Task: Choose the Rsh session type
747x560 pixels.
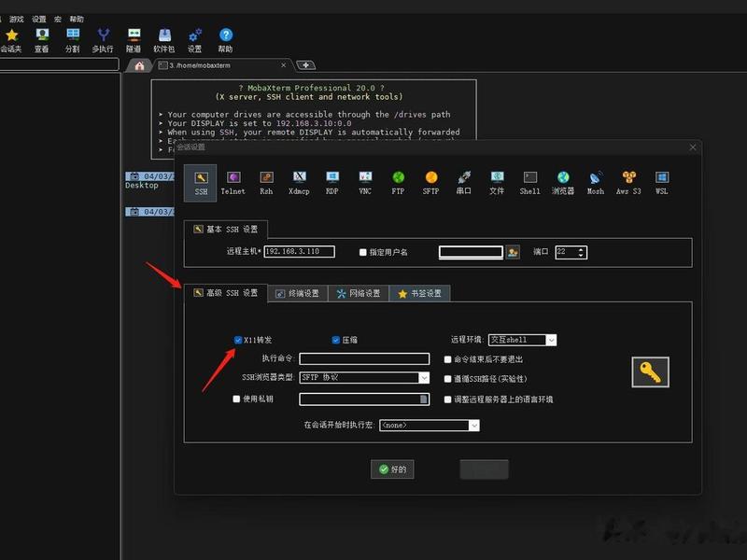Action: pos(266,183)
